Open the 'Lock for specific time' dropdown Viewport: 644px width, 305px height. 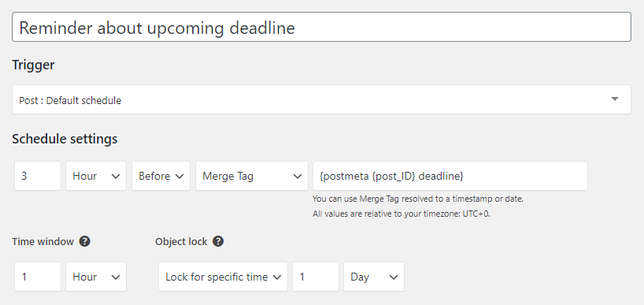coord(223,277)
